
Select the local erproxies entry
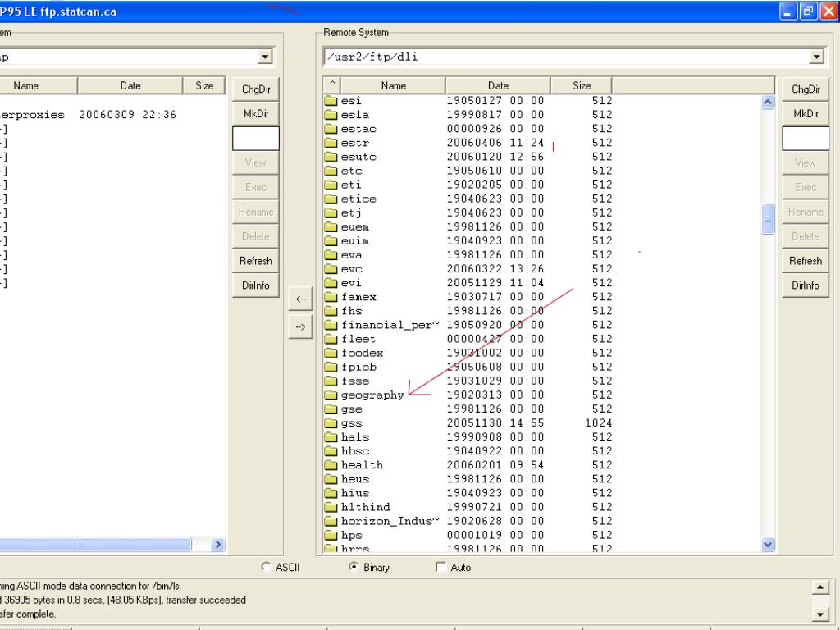(32, 115)
